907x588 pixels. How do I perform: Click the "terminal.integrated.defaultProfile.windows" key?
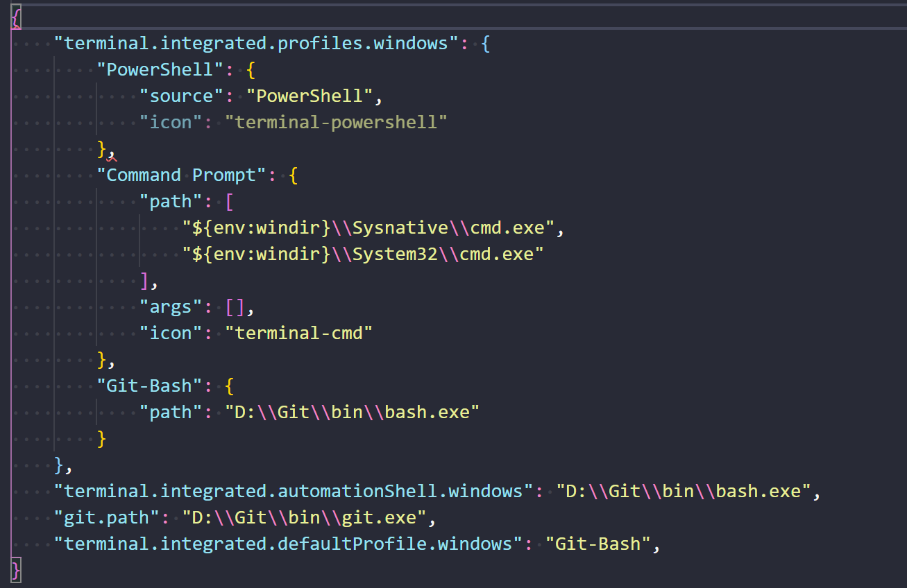288,544
